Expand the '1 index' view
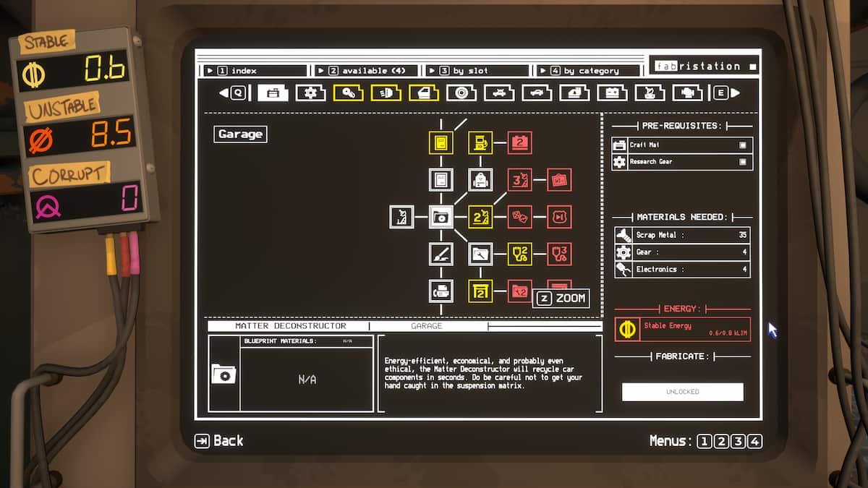 tap(256, 71)
